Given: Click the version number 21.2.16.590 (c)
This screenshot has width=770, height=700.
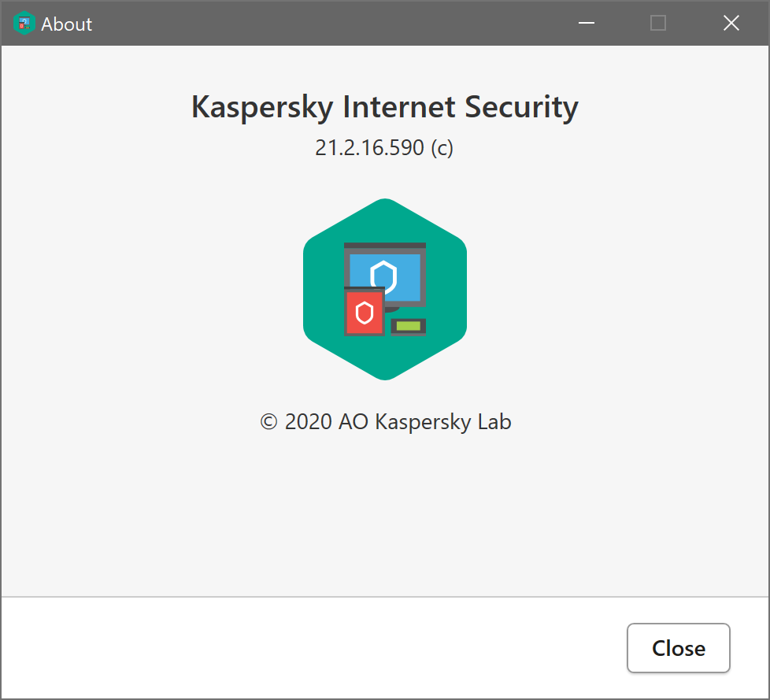Looking at the screenshot, I should [384, 148].
